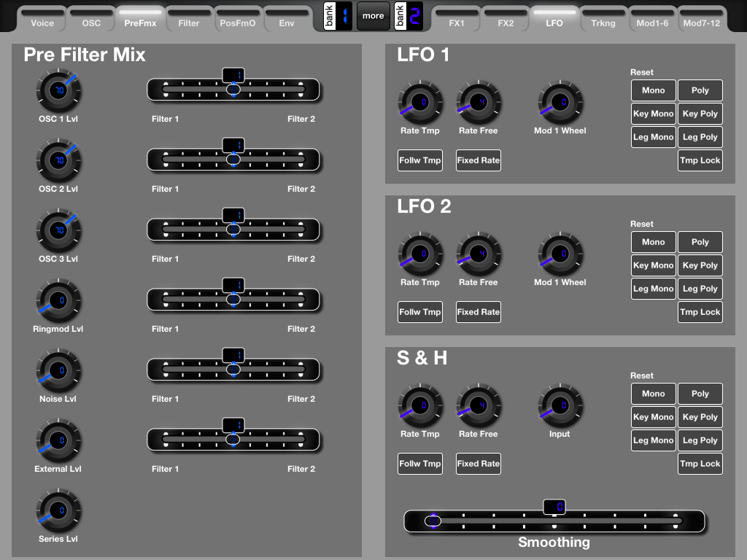Click OSC 3 filter routing slider

(233, 230)
